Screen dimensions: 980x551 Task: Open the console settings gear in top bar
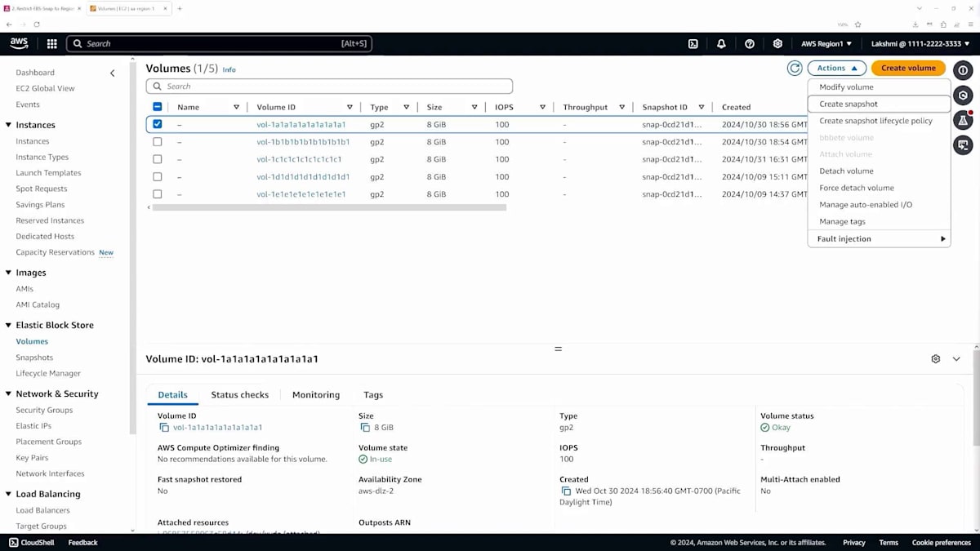[x=777, y=44]
